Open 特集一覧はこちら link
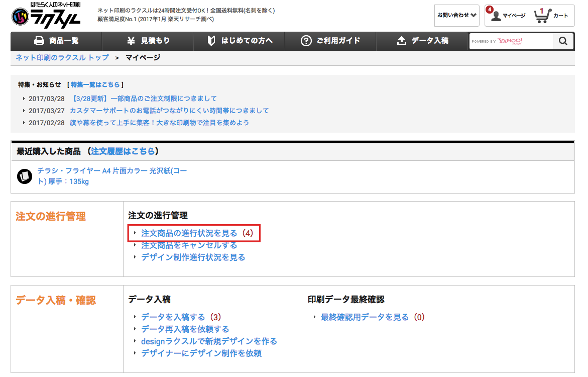Viewport: 588px width, 377px height. click(95, 84)
